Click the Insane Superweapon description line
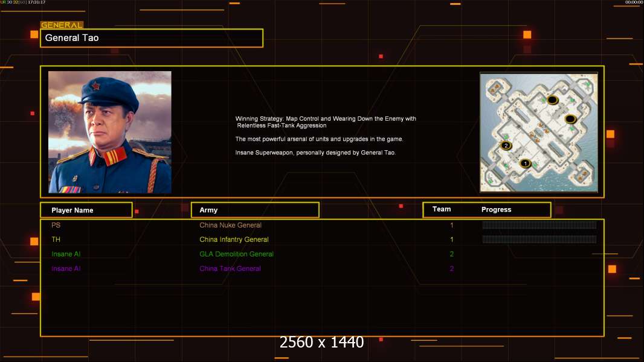 [x=315, y=153]
